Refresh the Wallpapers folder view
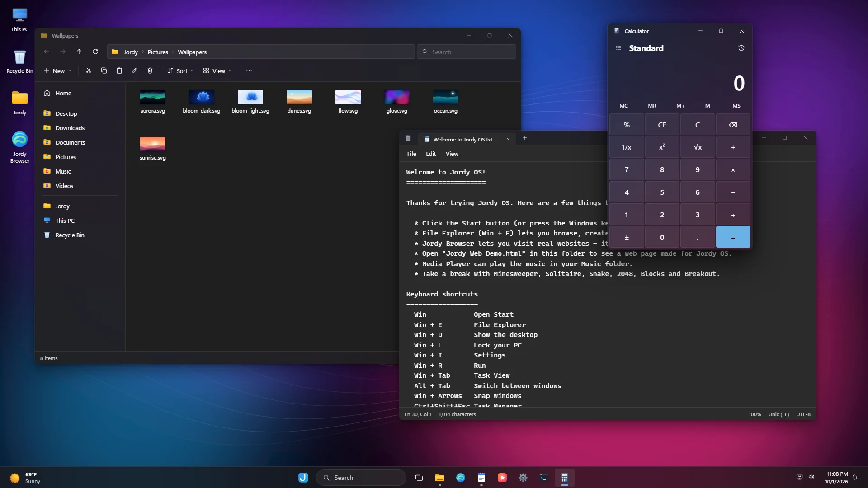The image size is (868, 488). [95, 52]
